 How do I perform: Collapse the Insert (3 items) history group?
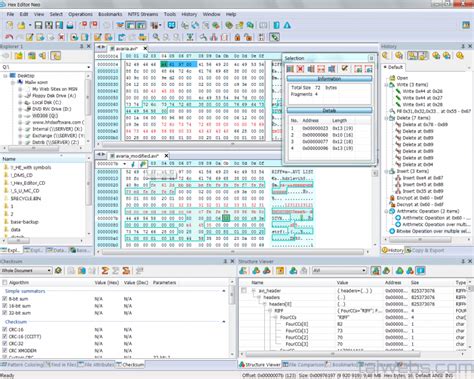(387, 171)
